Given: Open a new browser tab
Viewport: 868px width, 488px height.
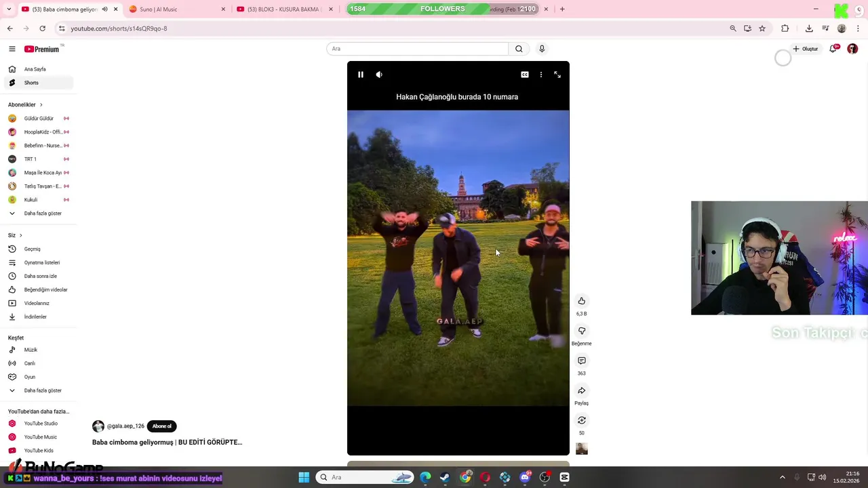Looking at the screenshot, I should 562,9.
